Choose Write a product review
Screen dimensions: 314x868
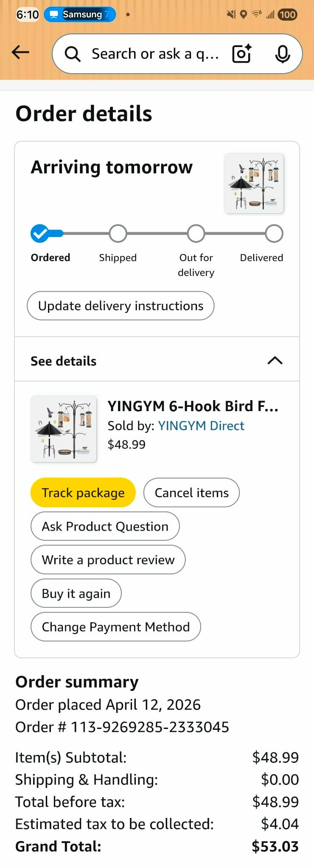click(108, 560)
